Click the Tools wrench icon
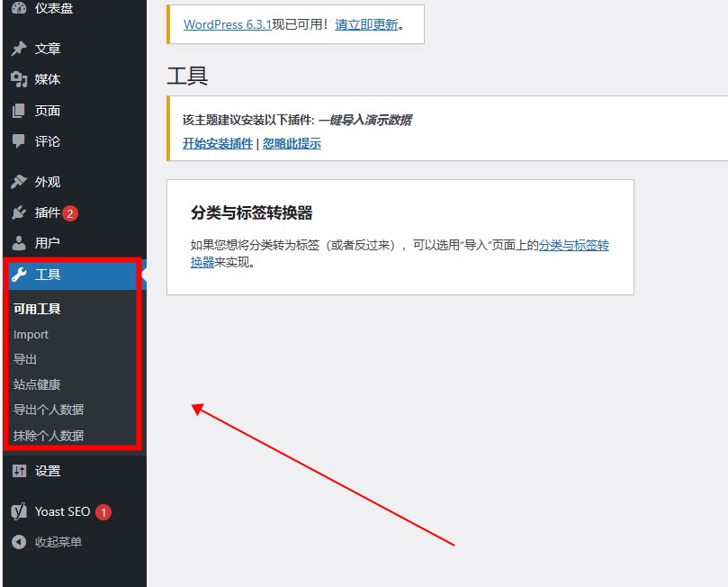 [19, 275]
